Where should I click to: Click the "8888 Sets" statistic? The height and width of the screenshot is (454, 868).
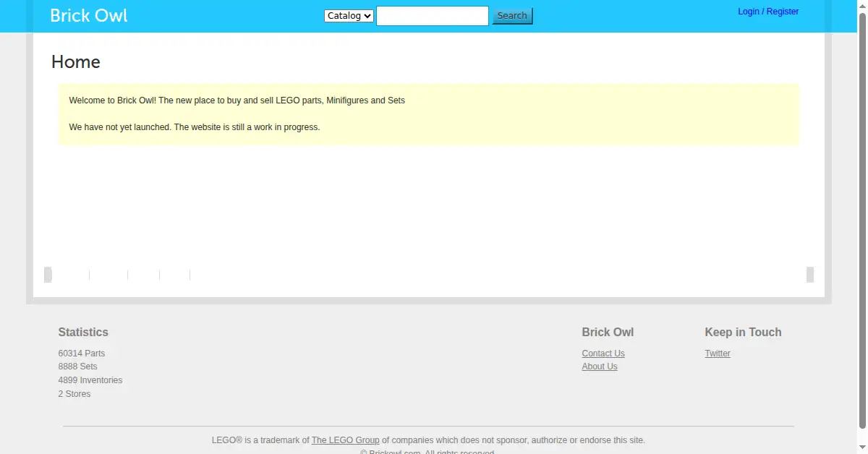tap(77, 367)
